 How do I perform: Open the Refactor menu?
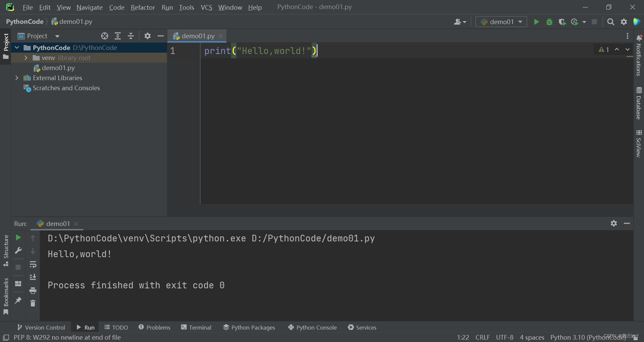[143, 7]
